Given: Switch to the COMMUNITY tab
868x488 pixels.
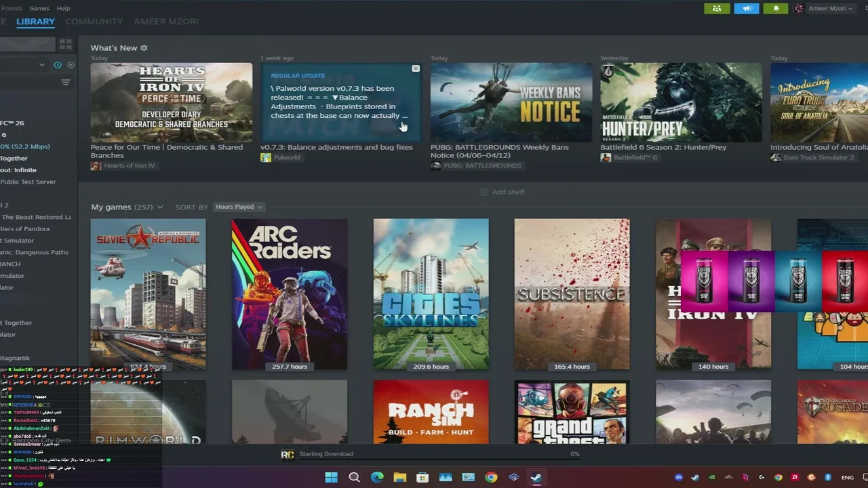Looking at the screenshot, I should [x=94, y=22].
